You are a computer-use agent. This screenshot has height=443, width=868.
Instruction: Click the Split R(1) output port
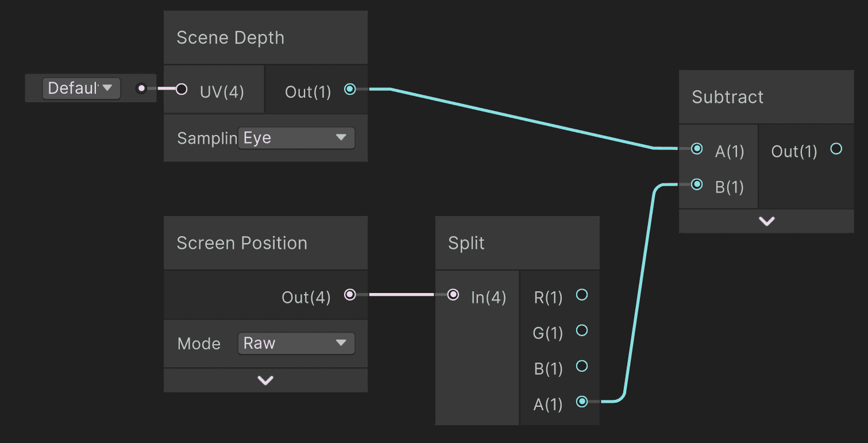(582, 295)
